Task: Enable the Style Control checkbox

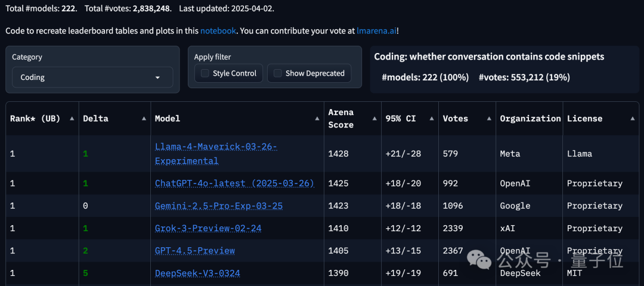Action: [205, 73]
